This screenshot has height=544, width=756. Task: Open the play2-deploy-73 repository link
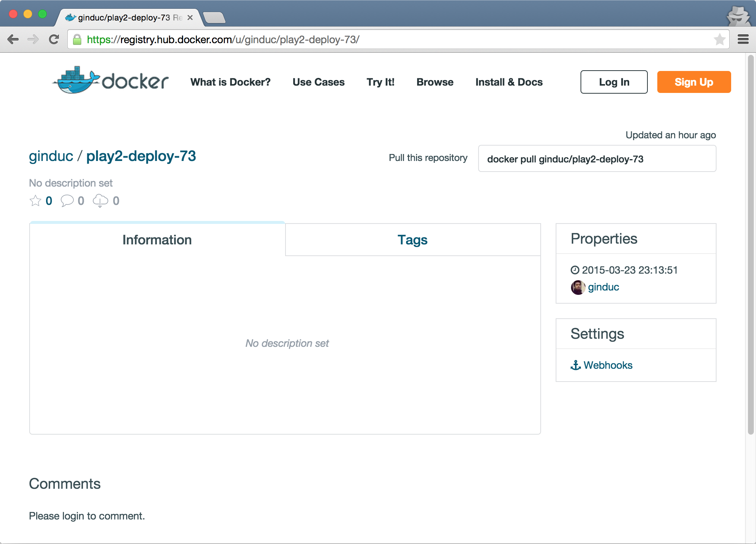pyautogui.click(x=141, y=156)
